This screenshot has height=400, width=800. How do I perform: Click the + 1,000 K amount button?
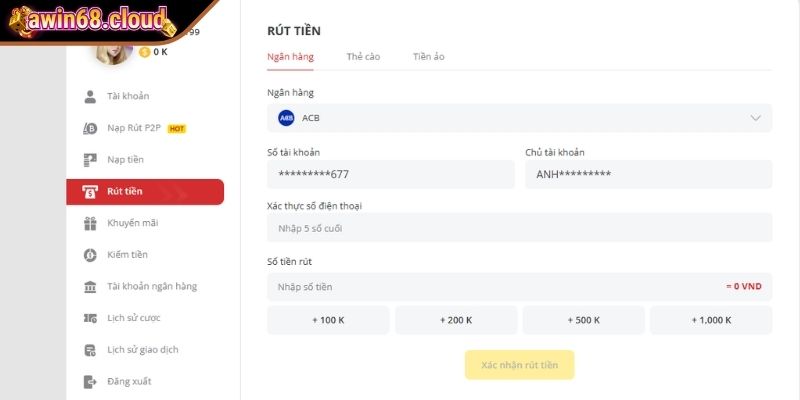pos(711,320)
